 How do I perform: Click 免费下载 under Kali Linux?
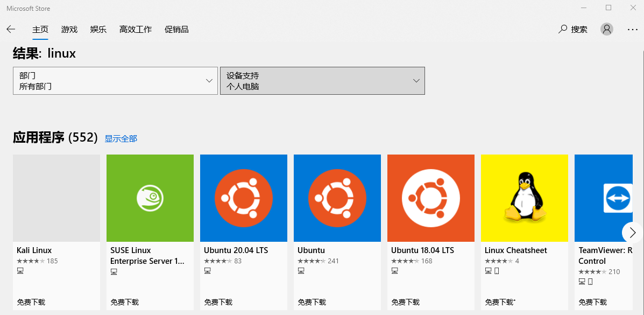[x=31, y=302]
